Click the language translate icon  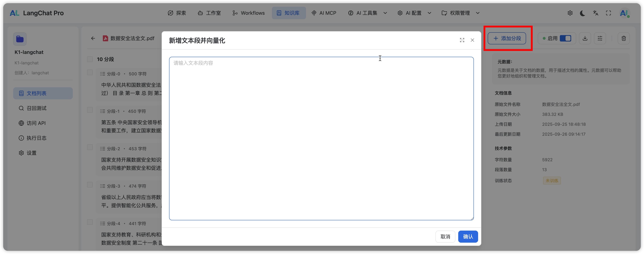(x=596, y=13)
